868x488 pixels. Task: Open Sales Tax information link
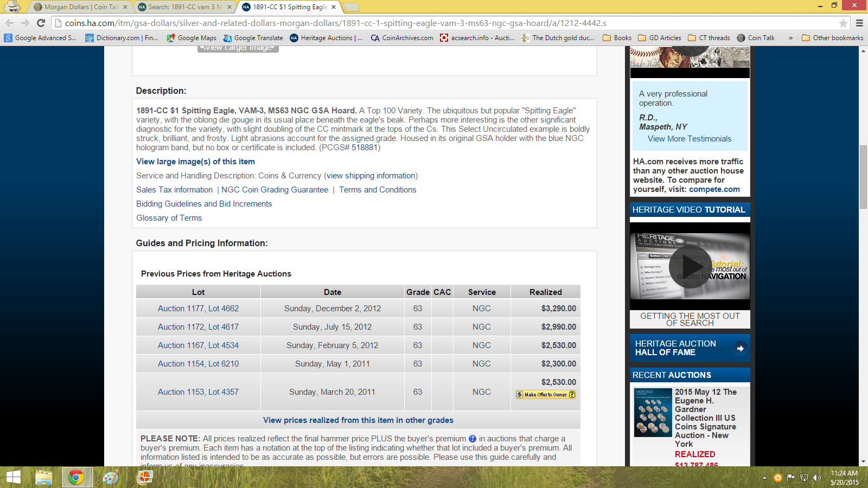point(174,190)
